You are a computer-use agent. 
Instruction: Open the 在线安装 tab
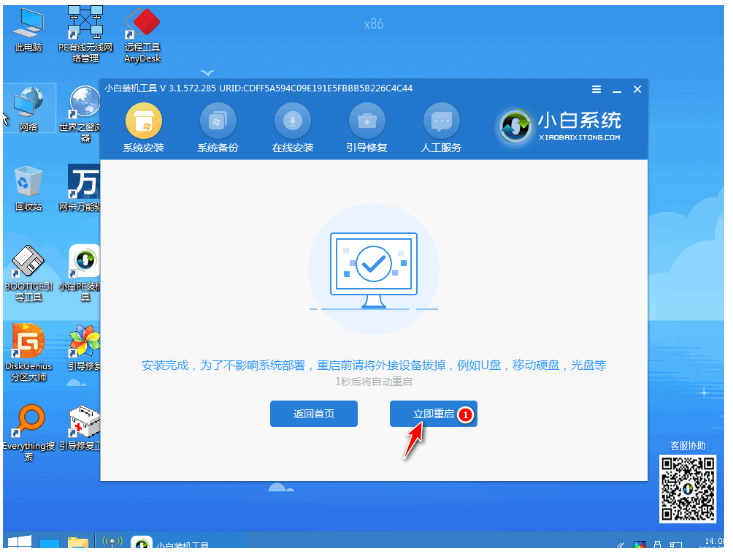[293, 128]
